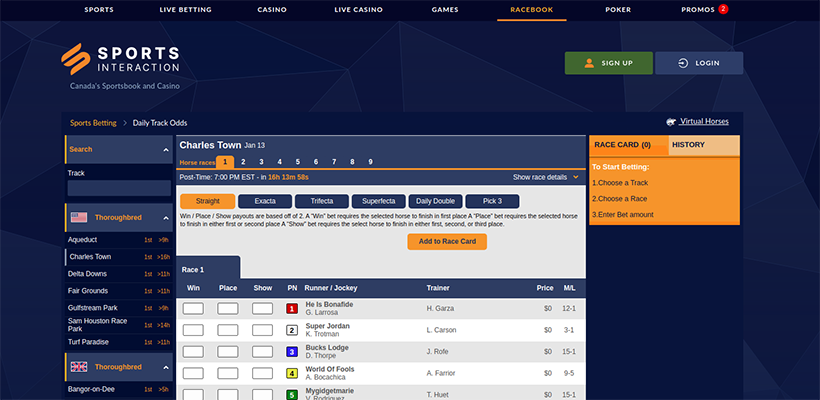Switch to the History tab
The image size is (820, 400).
click(704, 145)
